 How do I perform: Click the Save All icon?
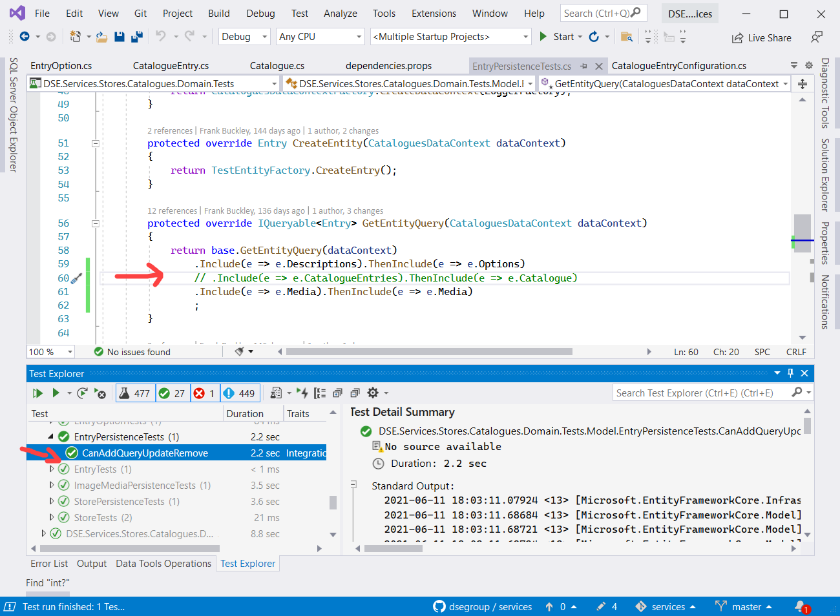point(136,37)
